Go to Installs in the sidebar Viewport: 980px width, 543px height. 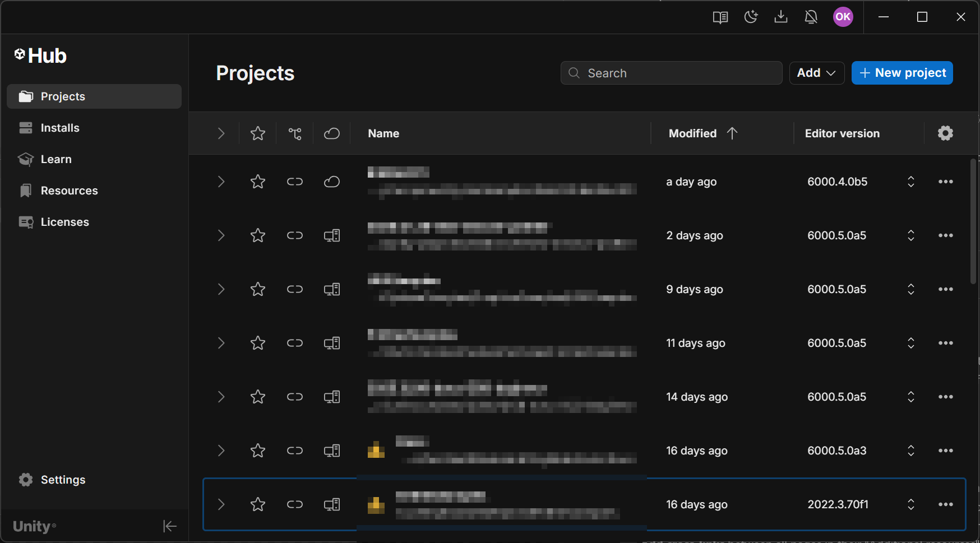pyautogui.click(x=60, y=128)
